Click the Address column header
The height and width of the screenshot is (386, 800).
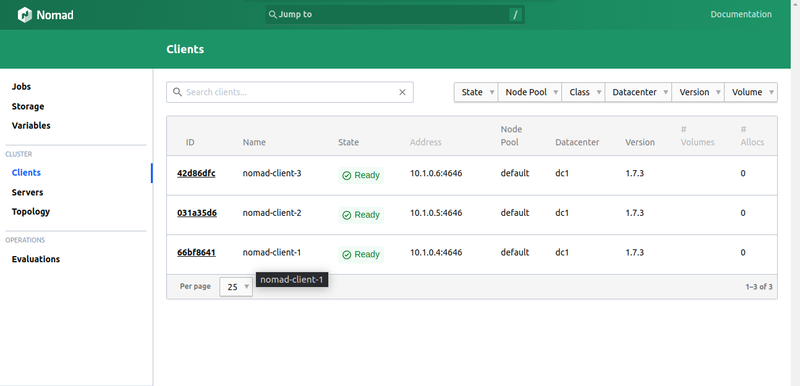pyautogui.click(x=426, y=142)
